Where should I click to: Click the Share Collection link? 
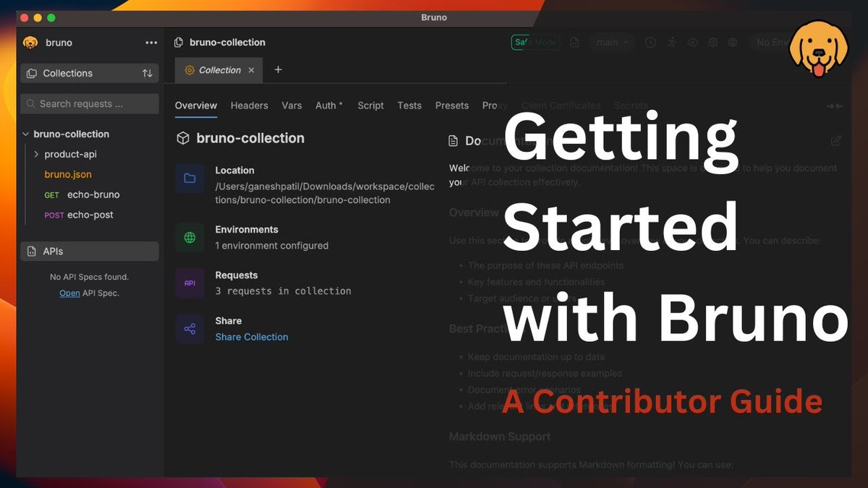pos(252,337)
